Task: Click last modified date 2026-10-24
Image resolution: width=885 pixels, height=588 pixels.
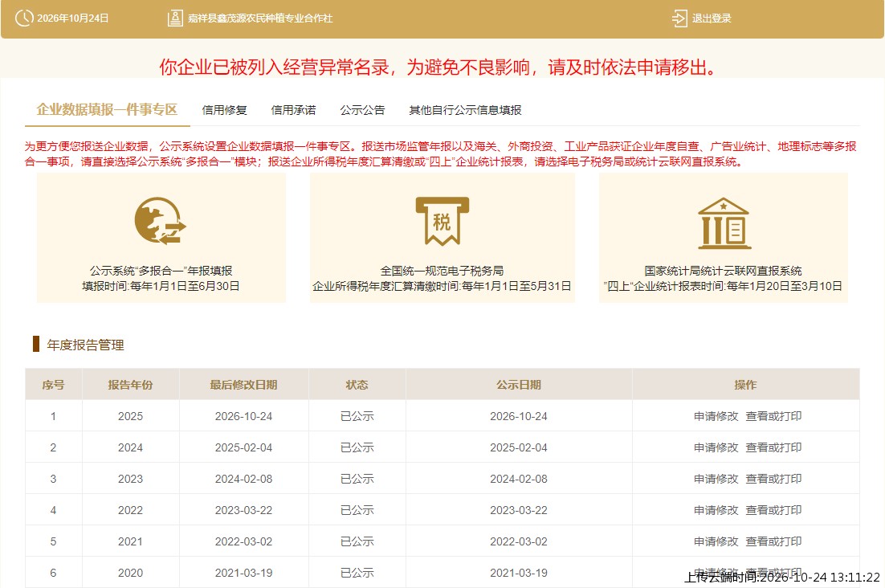Action: [x=244, y=416]
